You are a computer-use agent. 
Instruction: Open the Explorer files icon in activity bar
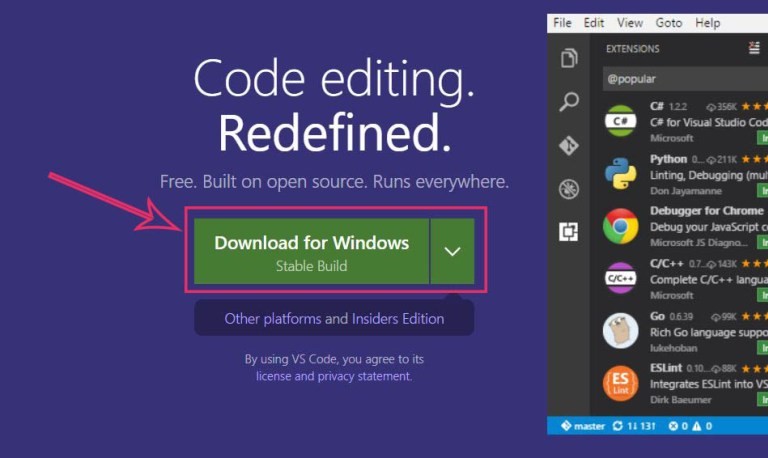coord(569,58)
